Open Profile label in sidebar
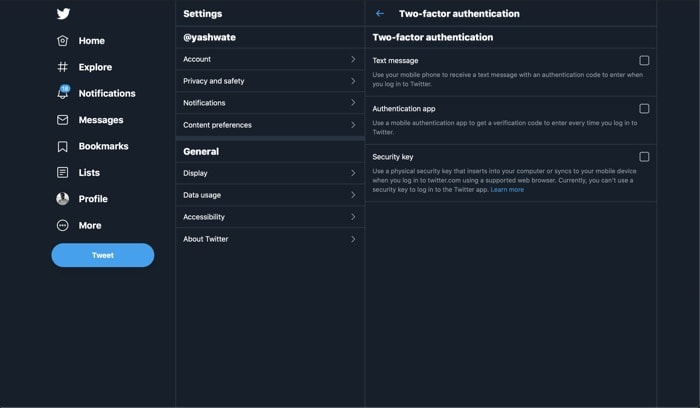The image size is (700, 408). click(x=93, y=199)
